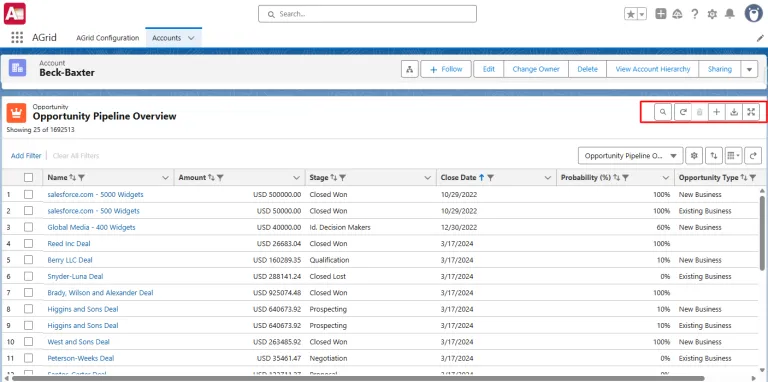This screenshot has height=382, width=768.
Task: Focus the global Search box
Action: (x=367, y=14)
